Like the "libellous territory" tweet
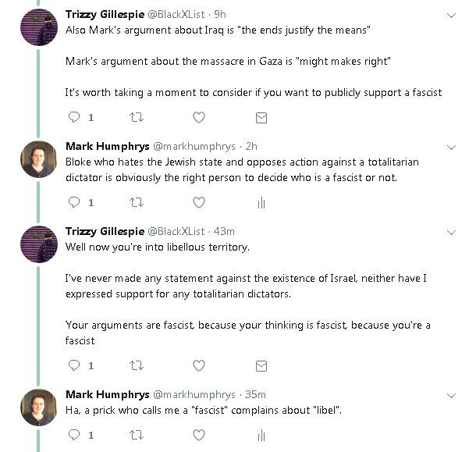 tap(199, 365)
